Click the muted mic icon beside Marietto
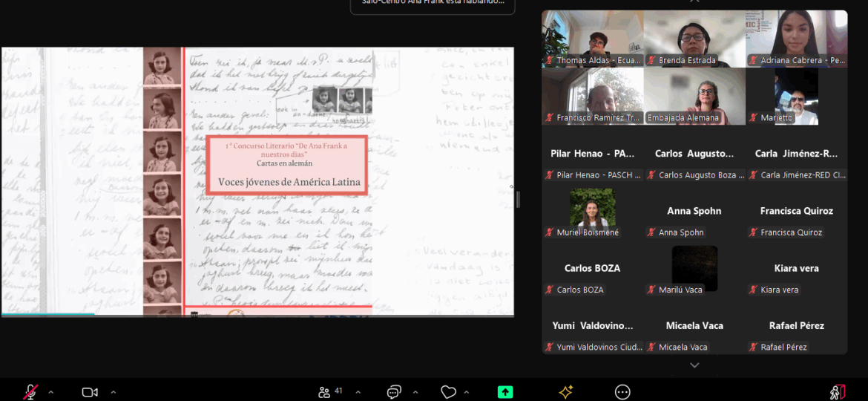 [753, 118]
